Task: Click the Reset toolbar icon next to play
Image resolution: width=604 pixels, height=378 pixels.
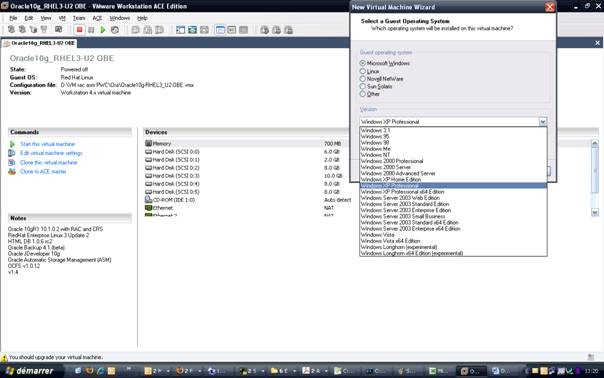Action: click(x=115, y=30)
